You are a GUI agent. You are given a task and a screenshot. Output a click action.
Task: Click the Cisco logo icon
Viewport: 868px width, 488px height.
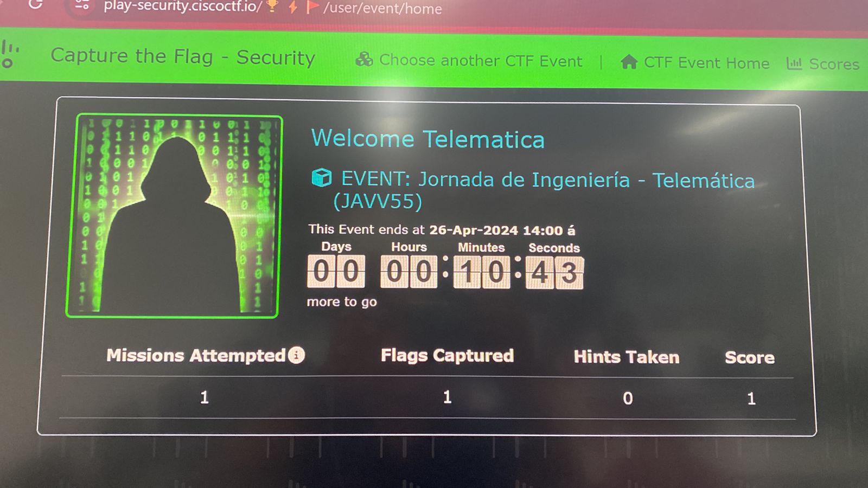point(9,54)
